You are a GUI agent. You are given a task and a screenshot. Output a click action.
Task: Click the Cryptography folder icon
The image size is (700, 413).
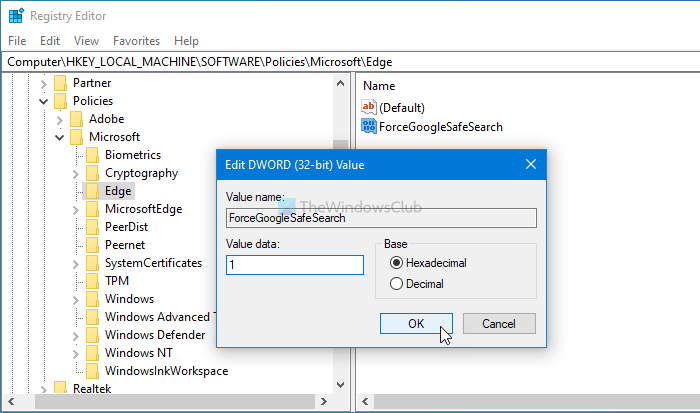(x=92, y=173)
